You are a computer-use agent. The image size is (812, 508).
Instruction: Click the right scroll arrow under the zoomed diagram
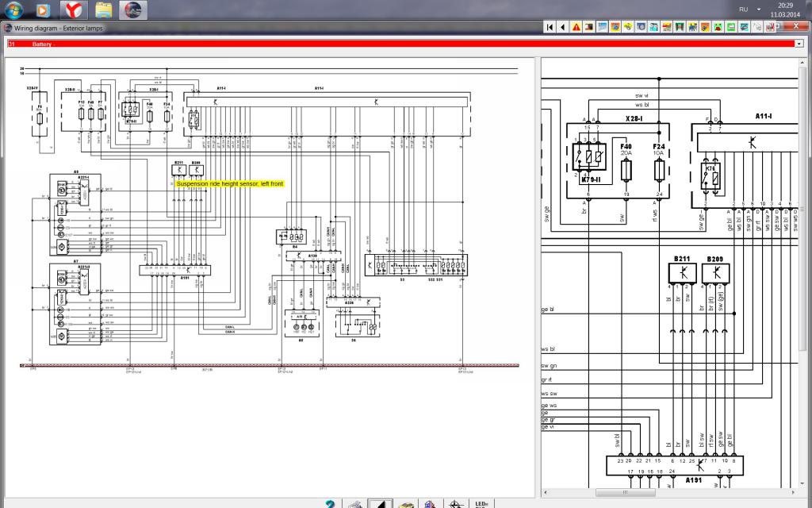click(793, 492)
